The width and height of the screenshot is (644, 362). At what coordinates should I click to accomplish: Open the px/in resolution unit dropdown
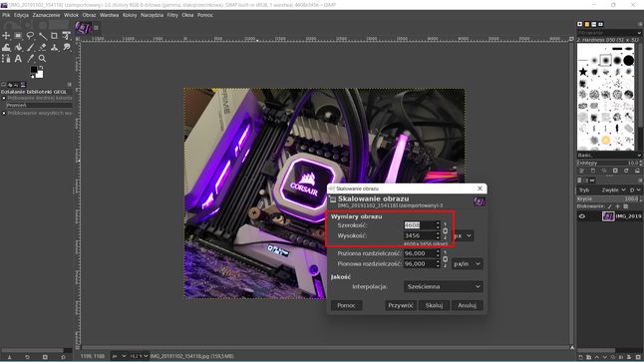pos(467,264)
